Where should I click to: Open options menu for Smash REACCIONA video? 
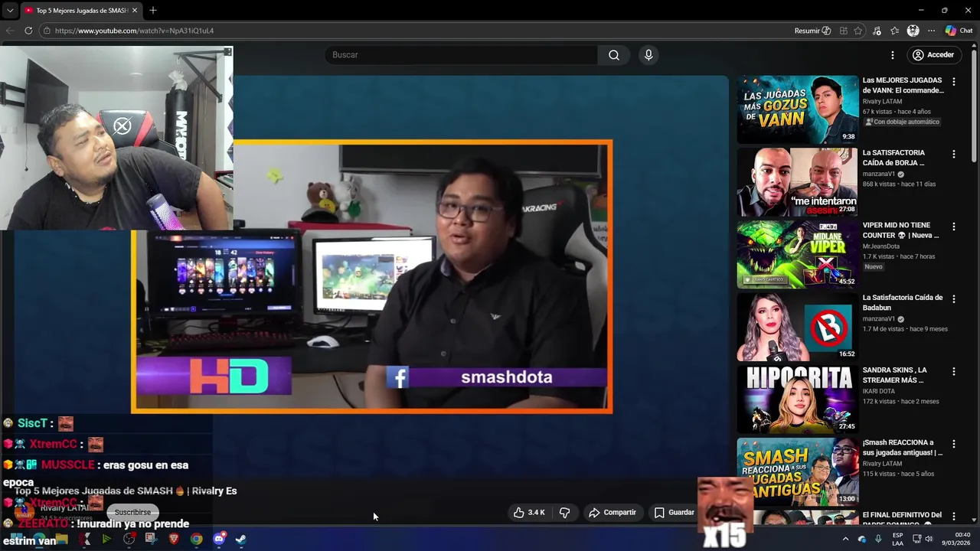click(x=954, y=444)
